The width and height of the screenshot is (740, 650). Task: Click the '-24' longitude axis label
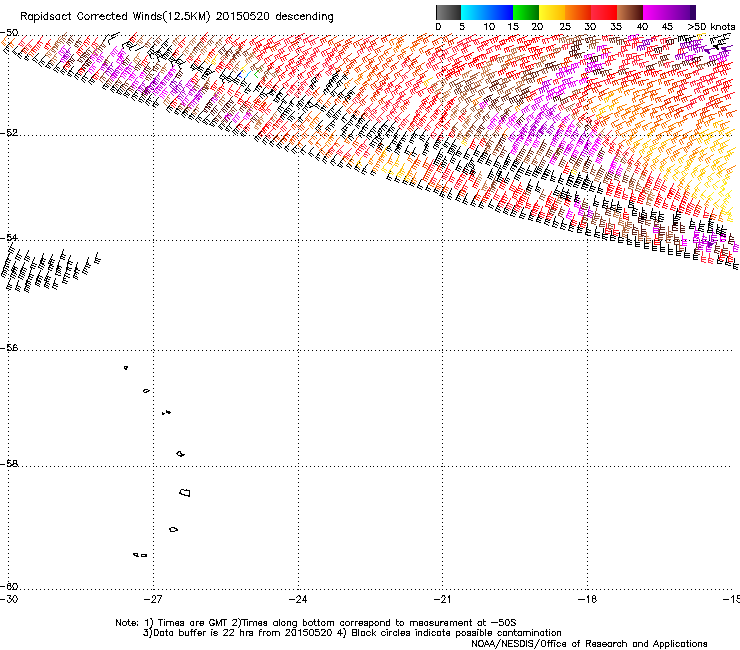pyautogui.click(x=298, y=599)
